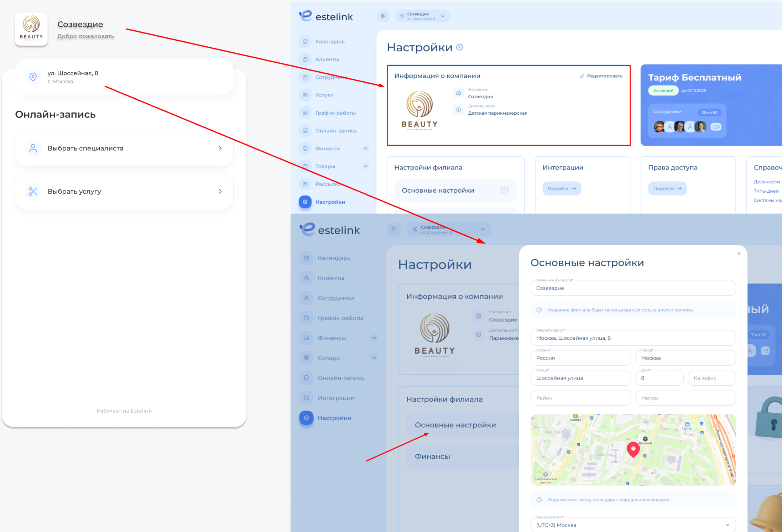The width and height of the screenshot is (782, 532).
Task: Click the Клиенты icon in lower sidebar
Action: 306,278
